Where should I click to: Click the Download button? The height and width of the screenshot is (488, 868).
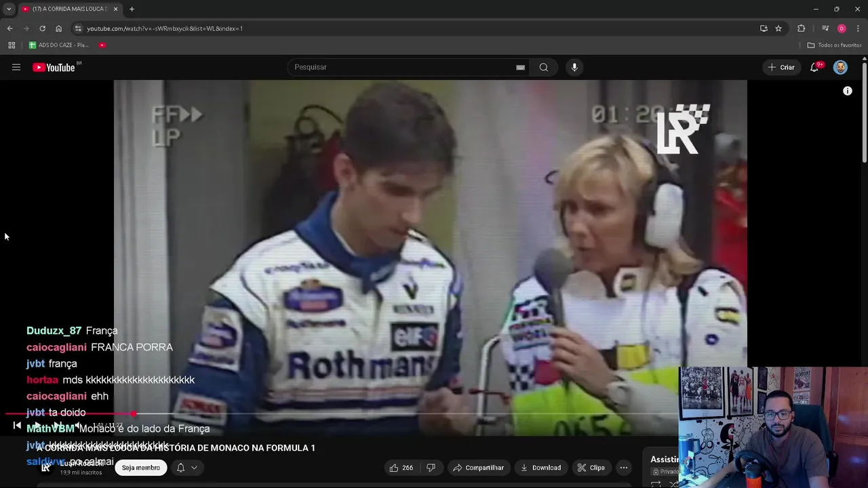[x=540, y=468]
